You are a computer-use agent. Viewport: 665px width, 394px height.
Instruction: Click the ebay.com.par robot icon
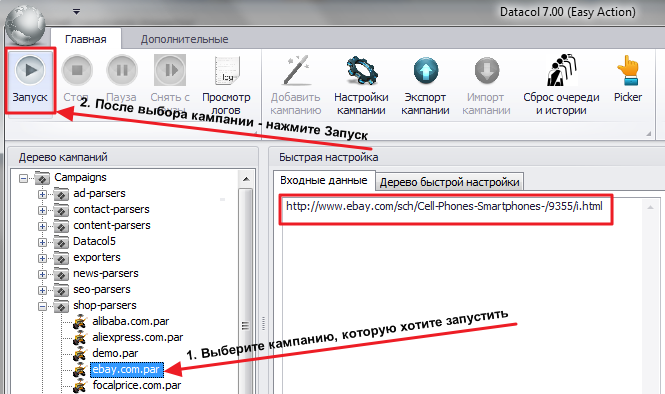tap(79, 370)
